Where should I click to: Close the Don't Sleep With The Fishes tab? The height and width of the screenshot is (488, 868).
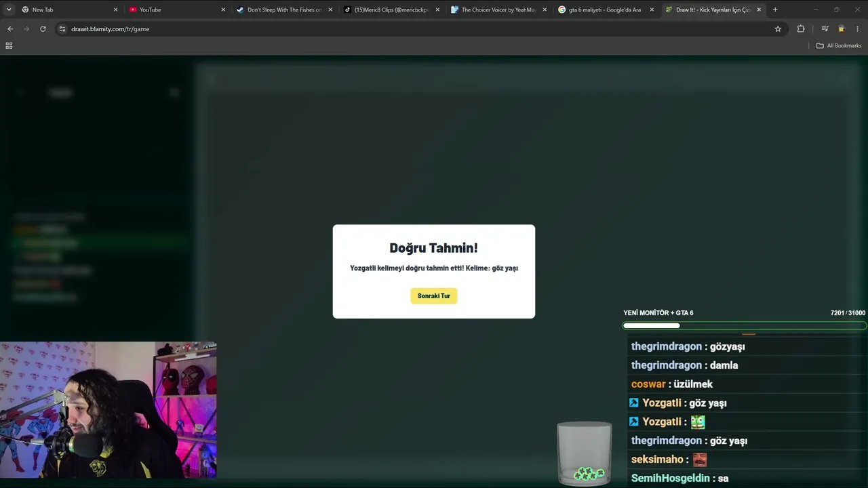click(x=330, y=9)
